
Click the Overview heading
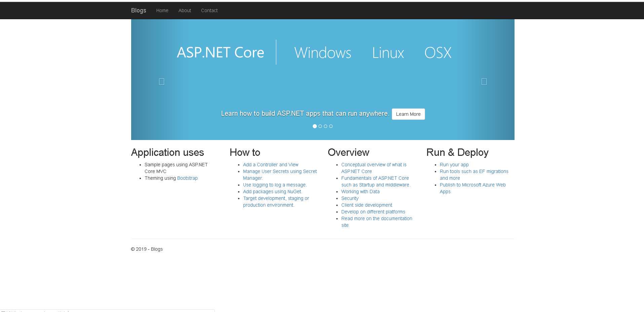click(x=348, y=152)
